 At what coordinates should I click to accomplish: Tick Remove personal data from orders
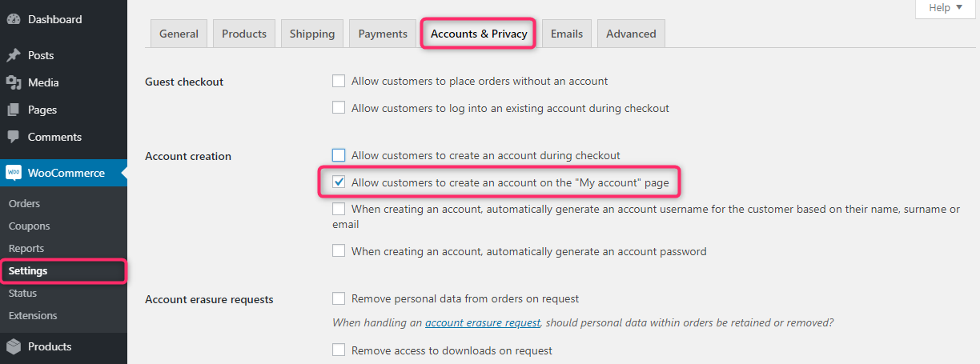tap(339, 298)
